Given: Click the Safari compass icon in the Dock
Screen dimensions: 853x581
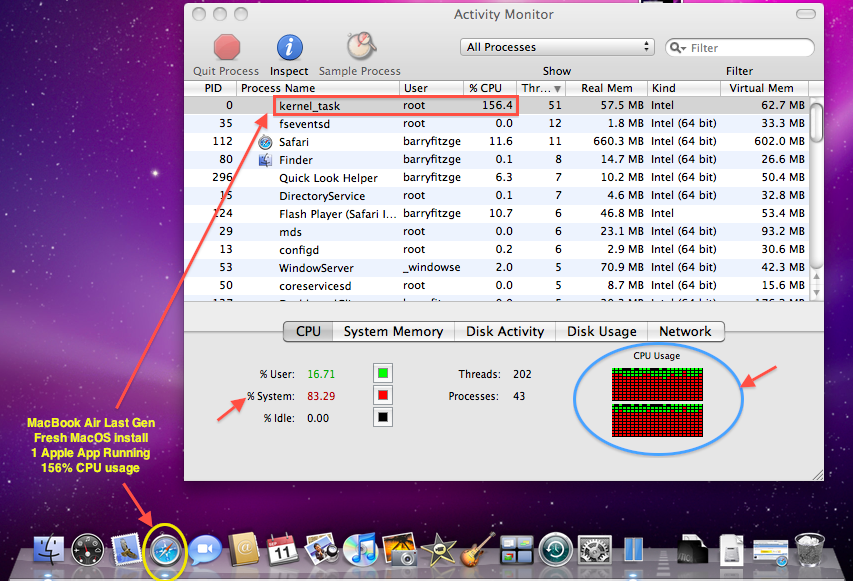Looking at the screenshot, I should pyautogui.click(x=166, y=552).
